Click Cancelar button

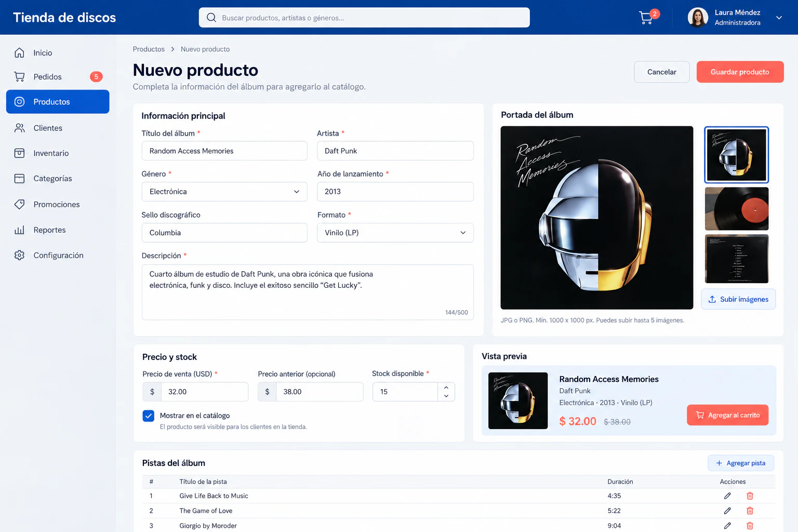662,72
